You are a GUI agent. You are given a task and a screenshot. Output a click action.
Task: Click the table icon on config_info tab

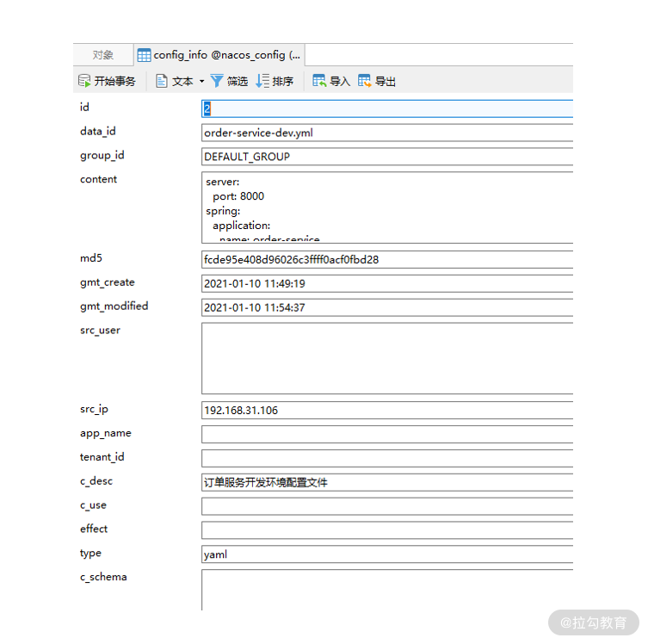click(x=144, y=55)
